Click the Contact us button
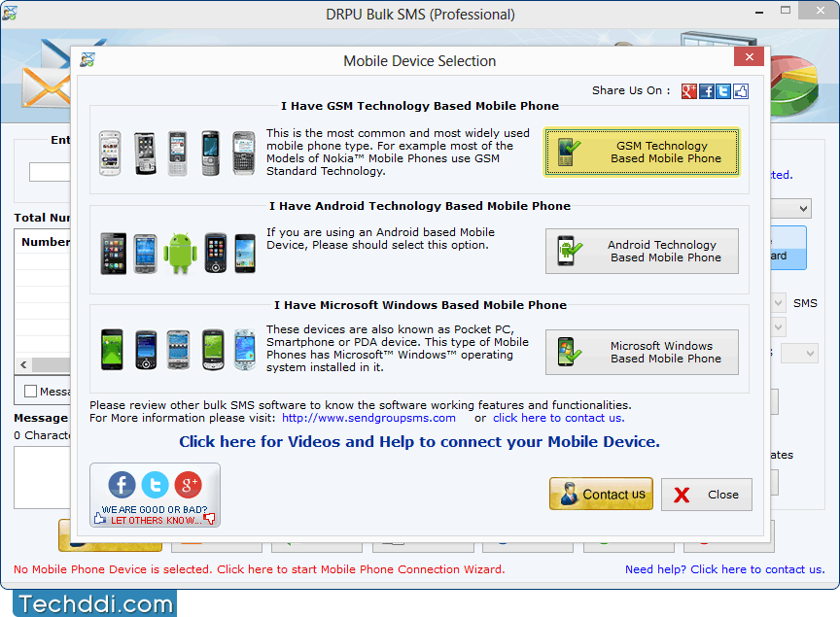The width and height of the screenshot is (840, 617). pos(601,494)
